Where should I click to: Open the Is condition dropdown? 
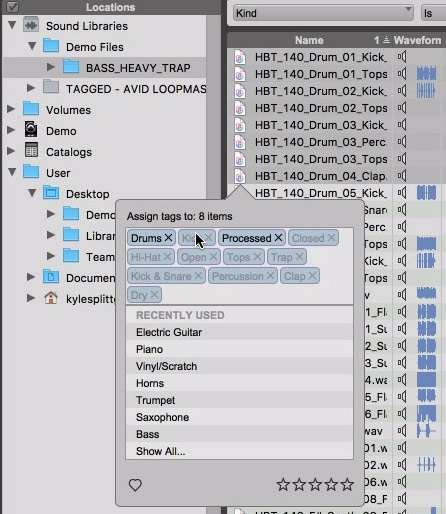tap(433, 13)
